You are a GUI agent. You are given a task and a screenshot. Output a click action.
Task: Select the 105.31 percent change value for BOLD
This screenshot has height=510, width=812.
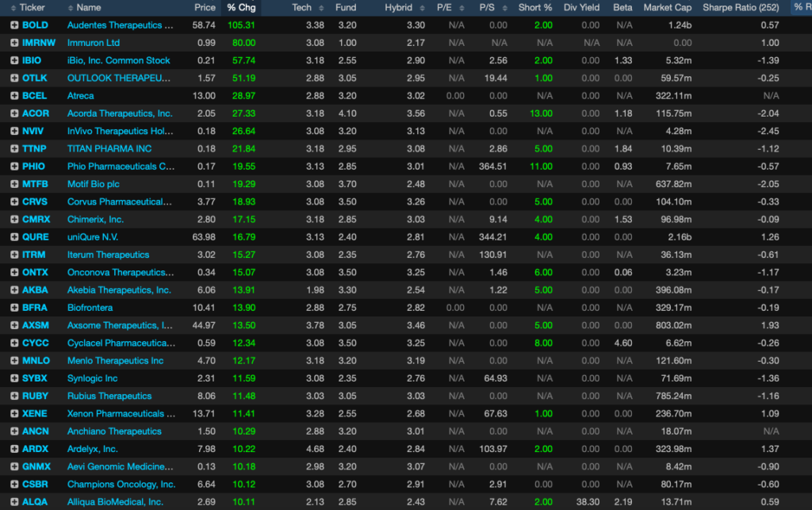pos(241,25)
